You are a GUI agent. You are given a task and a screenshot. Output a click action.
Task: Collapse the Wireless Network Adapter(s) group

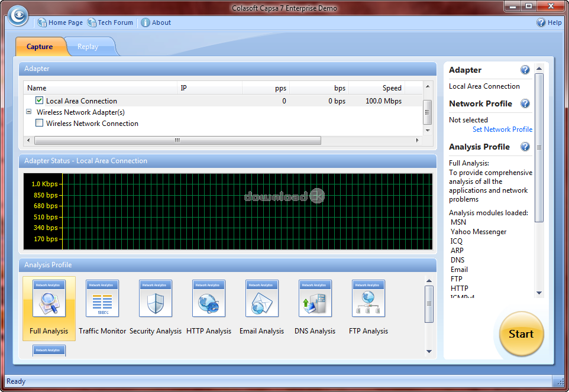click(28, 112)
